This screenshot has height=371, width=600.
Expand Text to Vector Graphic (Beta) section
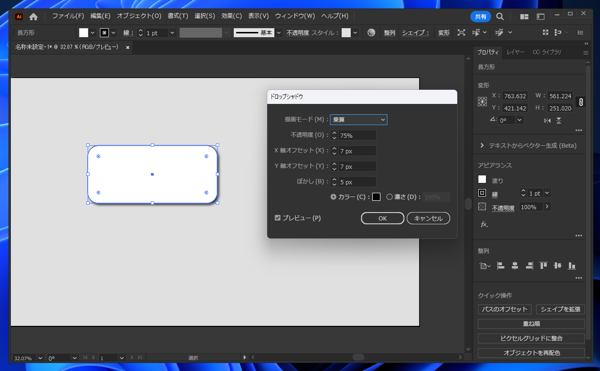482,146
